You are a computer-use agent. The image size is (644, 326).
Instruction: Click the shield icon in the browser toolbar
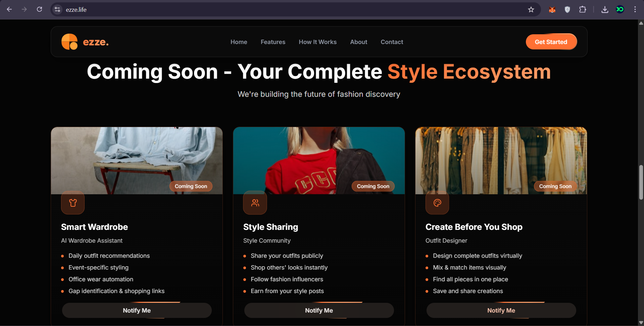567,9
